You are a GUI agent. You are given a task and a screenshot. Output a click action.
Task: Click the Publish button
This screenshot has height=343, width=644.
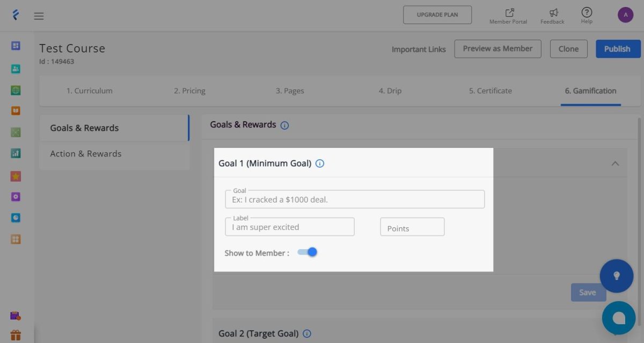point(617,49)
